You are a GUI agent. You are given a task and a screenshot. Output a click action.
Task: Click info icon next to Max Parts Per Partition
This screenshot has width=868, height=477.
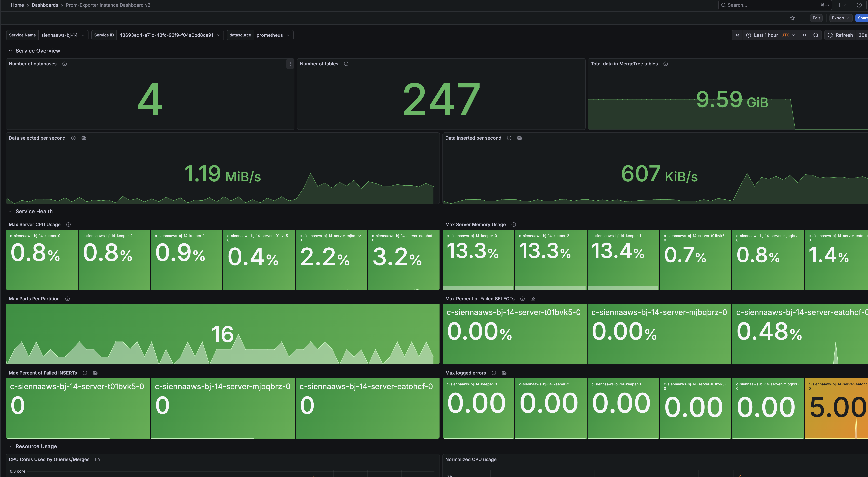(67, 299)
